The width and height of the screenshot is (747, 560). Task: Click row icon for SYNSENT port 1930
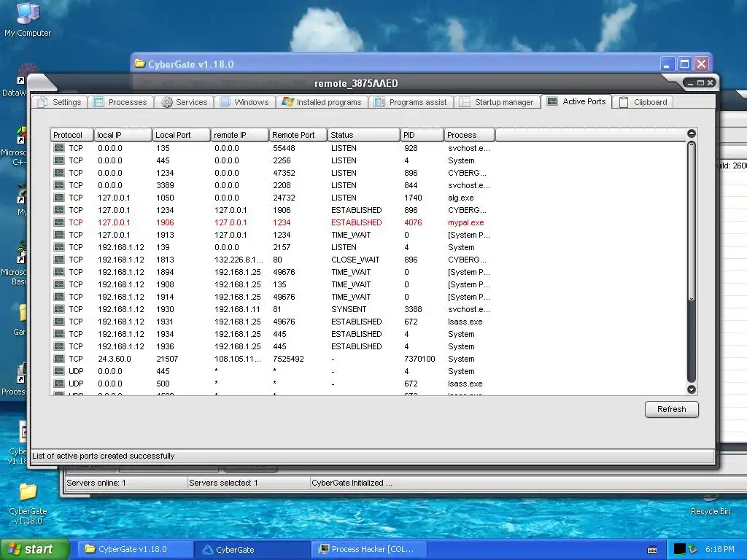59,309
